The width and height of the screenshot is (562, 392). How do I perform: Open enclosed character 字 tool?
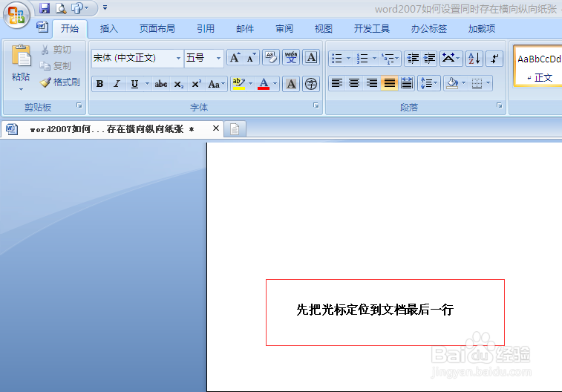(x=311, y=84)
